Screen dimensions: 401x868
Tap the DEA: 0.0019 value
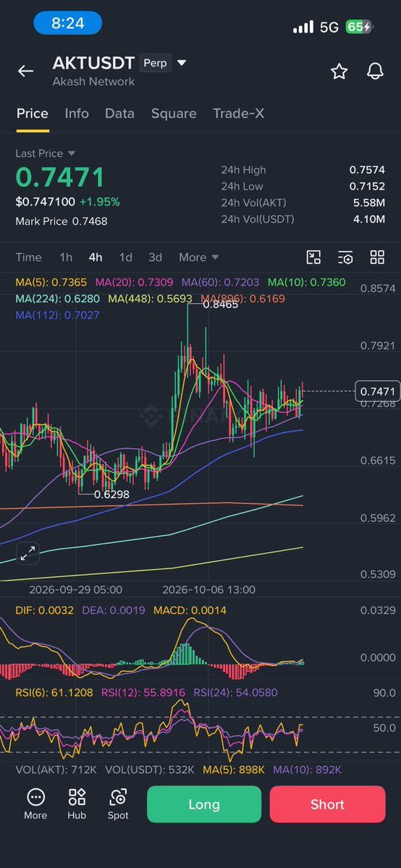(114, 610)
